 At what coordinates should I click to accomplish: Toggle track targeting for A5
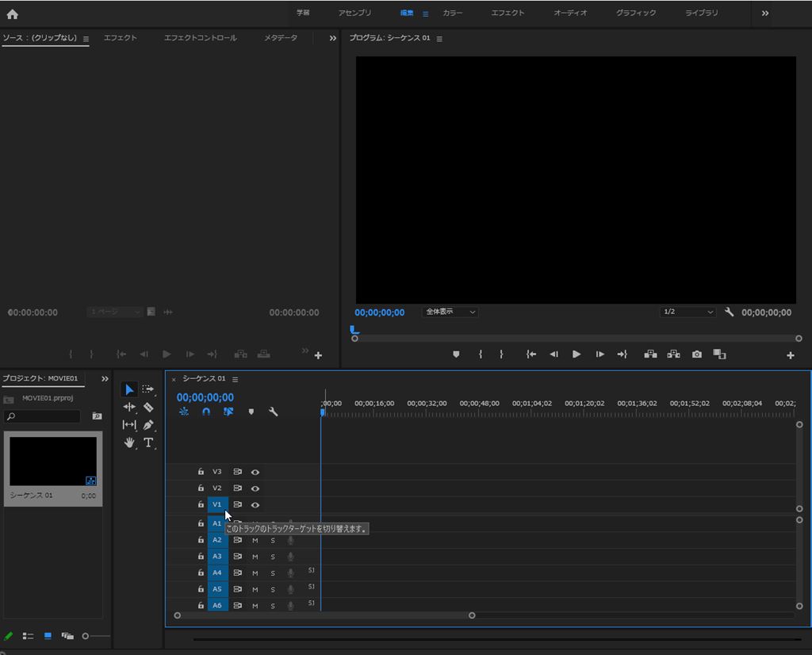coord(217,589)
